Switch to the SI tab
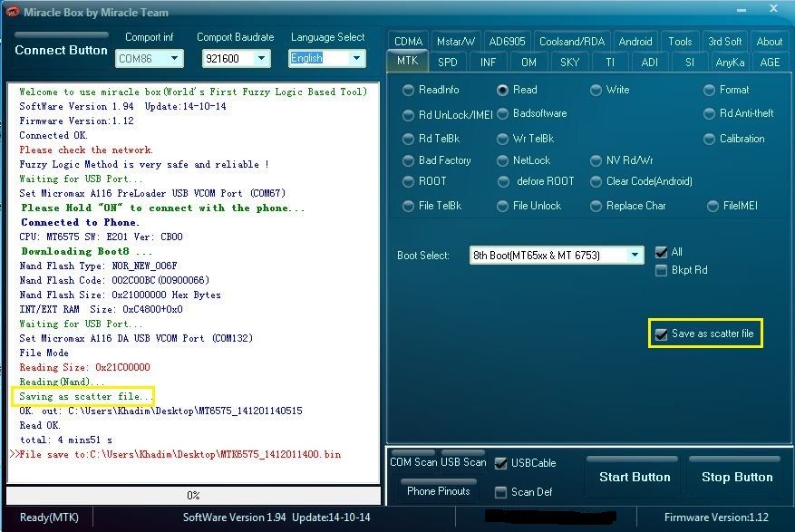The image size is (795, 532). coord(690,63)
